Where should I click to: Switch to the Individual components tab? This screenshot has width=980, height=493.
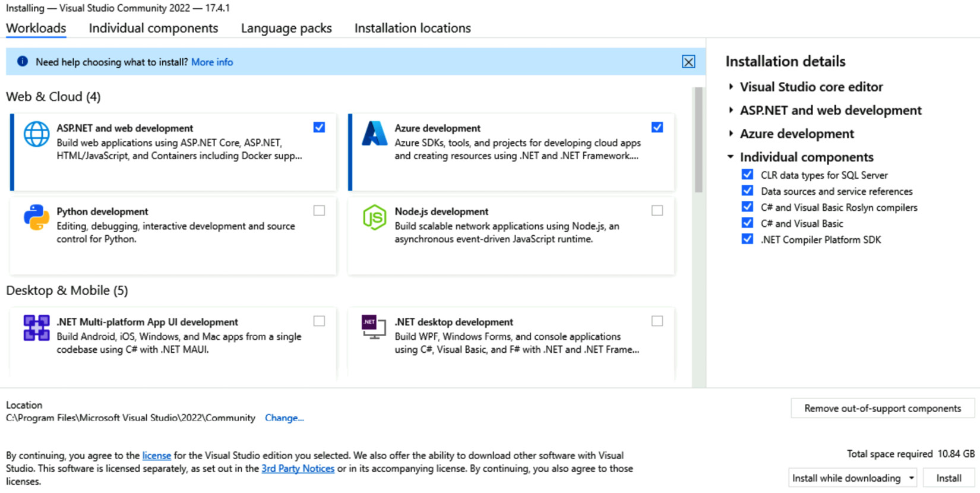[x=153, y=28]
